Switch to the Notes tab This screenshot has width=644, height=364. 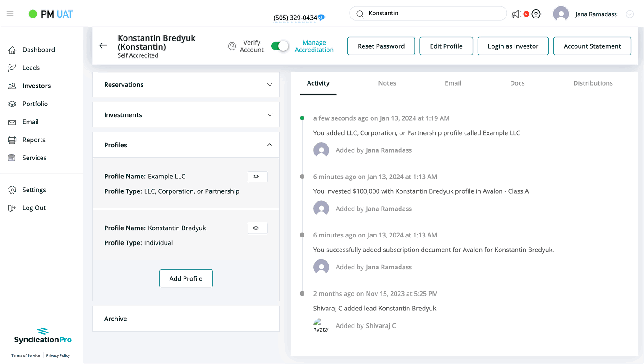(387, 83)
